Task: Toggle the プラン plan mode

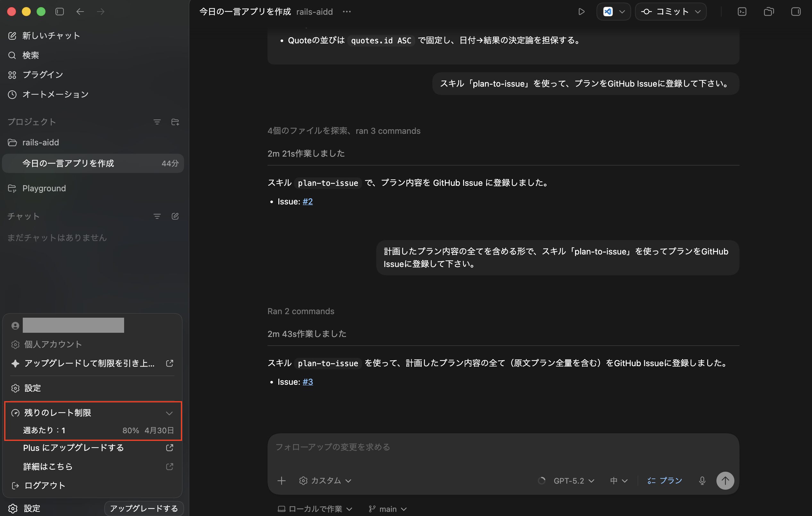Action: pyautogui.click(x=664, y=481)
